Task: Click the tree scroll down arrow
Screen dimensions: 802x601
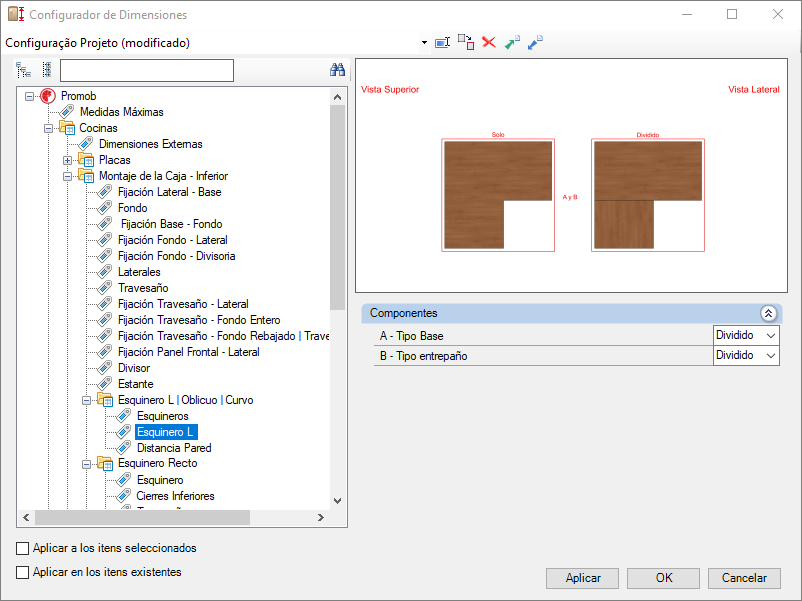Action: (x=338, y=501)
